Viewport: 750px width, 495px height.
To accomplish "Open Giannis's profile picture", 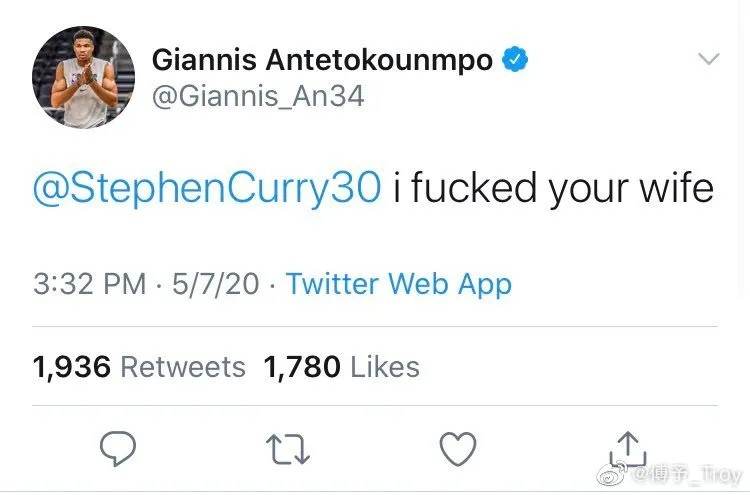I will click(83, 77).
